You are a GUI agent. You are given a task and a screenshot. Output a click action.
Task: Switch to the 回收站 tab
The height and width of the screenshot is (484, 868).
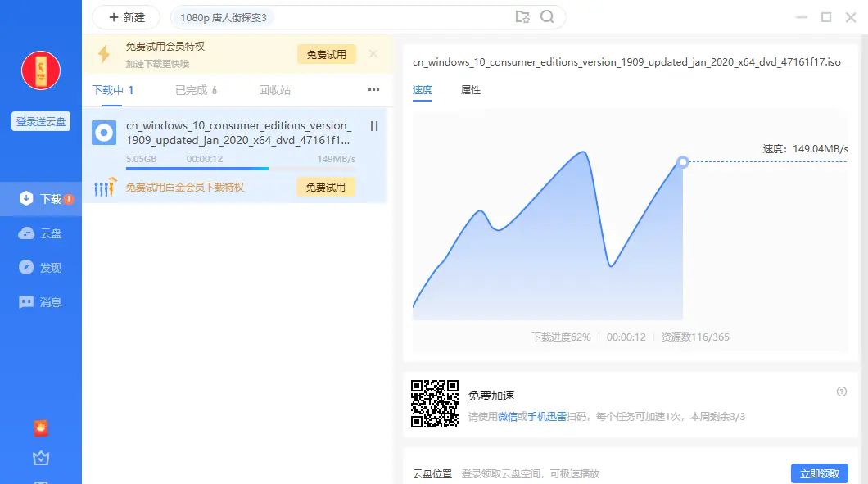(274, 90)
